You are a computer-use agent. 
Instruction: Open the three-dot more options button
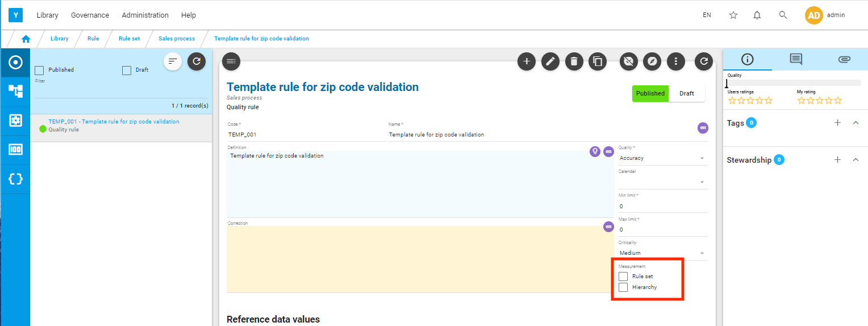click(675, 61)
